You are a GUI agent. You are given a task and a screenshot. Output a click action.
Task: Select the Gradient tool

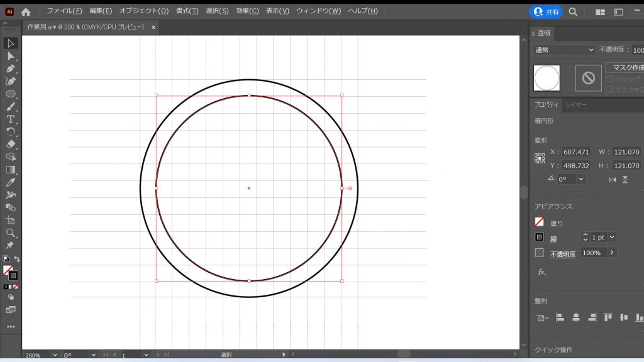(x=11, y=170)
